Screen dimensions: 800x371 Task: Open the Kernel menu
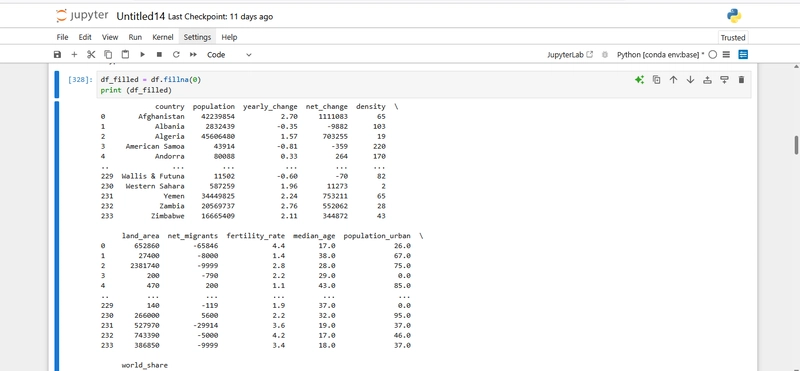pos(163,37)
